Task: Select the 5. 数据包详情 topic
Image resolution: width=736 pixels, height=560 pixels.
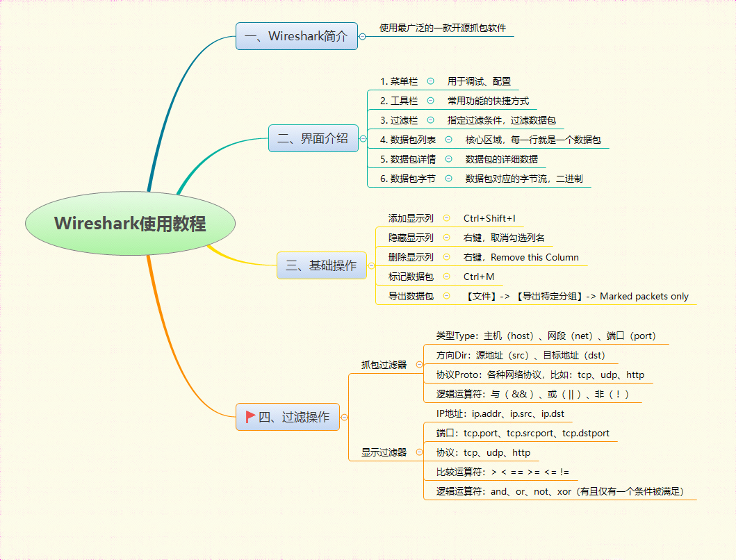Action: click(408, 159)
